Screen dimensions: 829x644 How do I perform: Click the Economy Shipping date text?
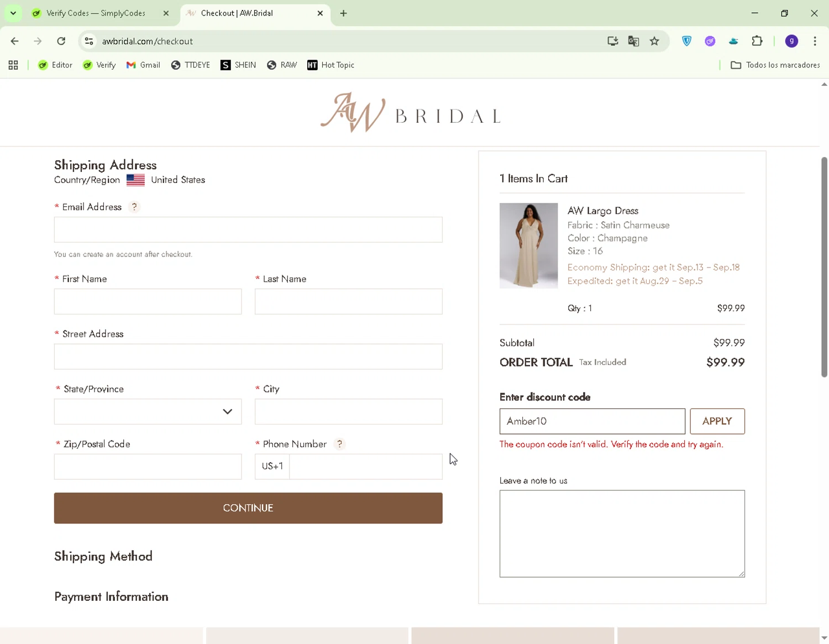pyautogui.click(x=653, y=268)
